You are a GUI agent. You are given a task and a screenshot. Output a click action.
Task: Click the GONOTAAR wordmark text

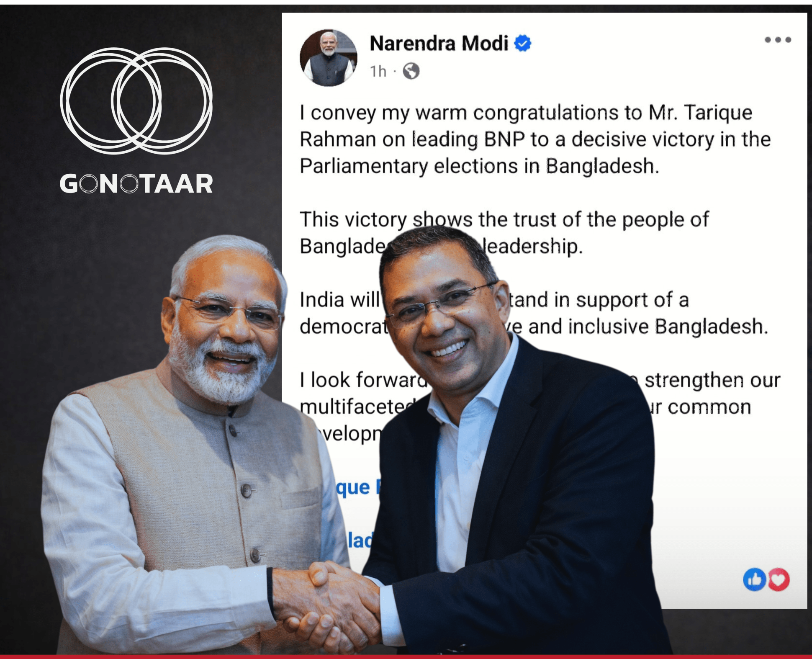coord(136,184)
